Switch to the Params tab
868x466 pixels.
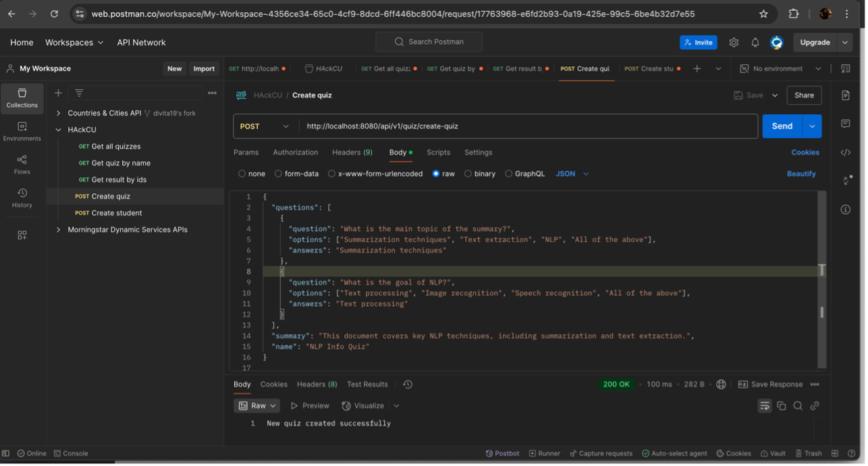(246, 153)
